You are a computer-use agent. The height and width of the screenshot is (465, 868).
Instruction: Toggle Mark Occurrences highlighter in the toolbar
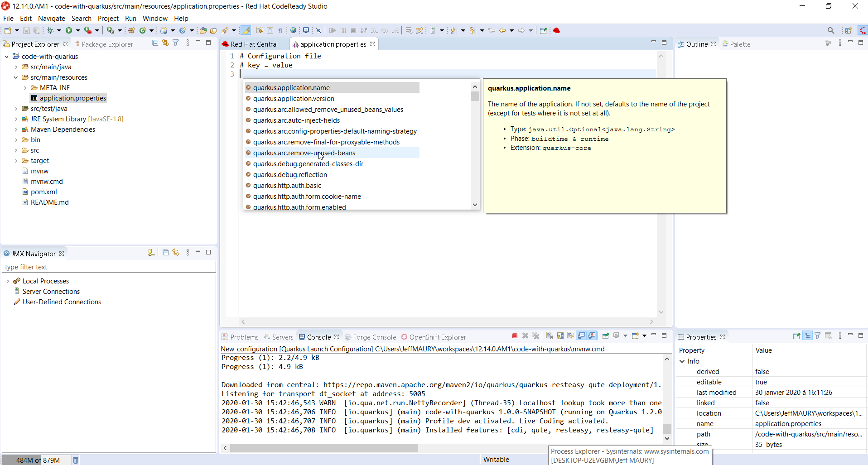(x=246, y=30)
